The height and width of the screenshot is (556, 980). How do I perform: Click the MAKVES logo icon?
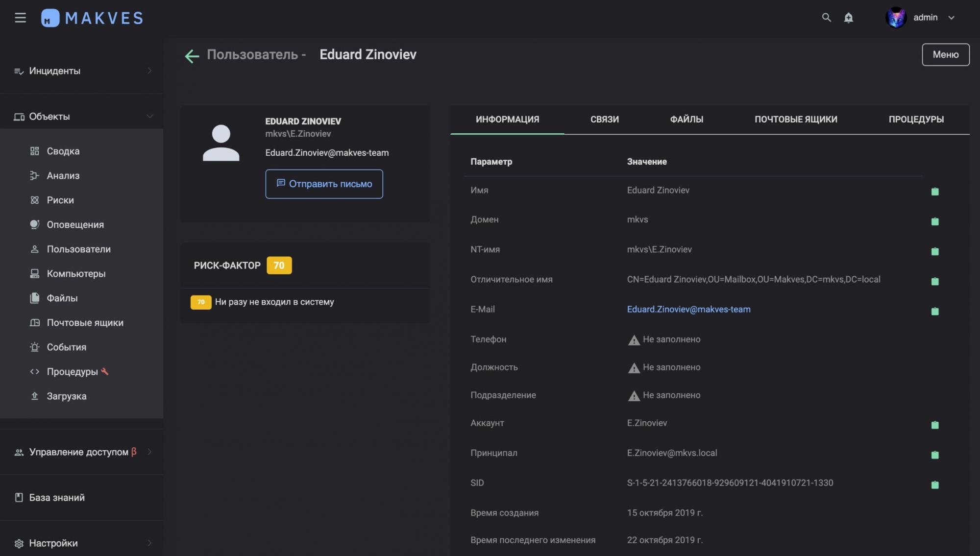pos(50,18)
